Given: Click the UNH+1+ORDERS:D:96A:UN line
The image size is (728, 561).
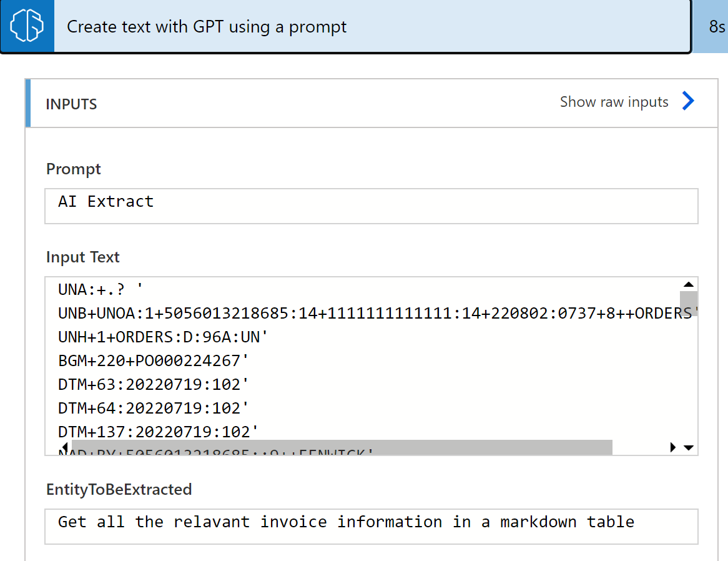Looking at the screenshot, I should 162,337.
